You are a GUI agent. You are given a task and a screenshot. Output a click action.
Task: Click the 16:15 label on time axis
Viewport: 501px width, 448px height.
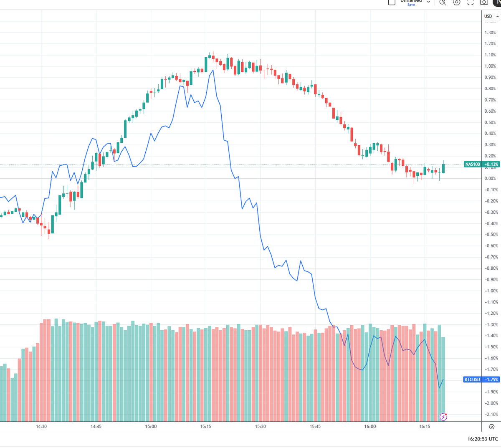point(425,427)
